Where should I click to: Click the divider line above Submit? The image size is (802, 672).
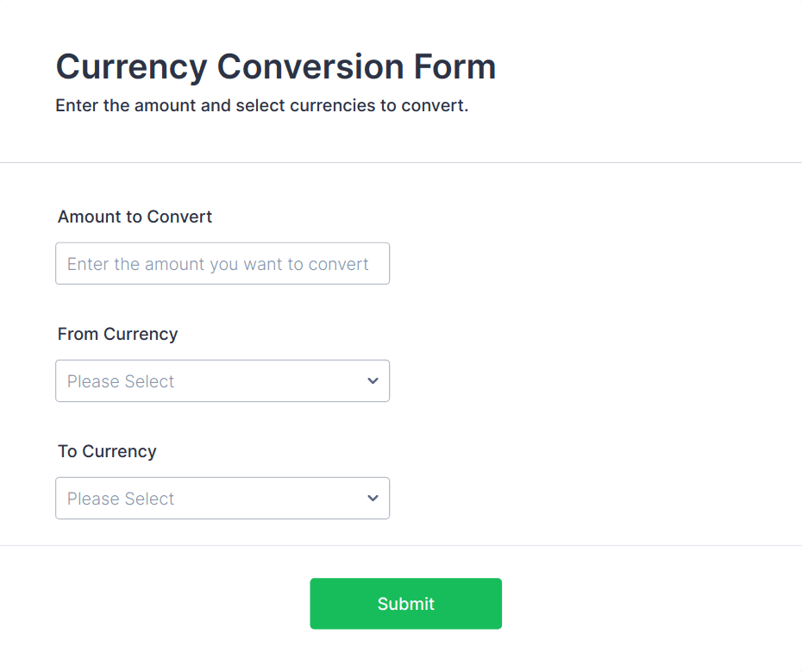tap(401, 545)
